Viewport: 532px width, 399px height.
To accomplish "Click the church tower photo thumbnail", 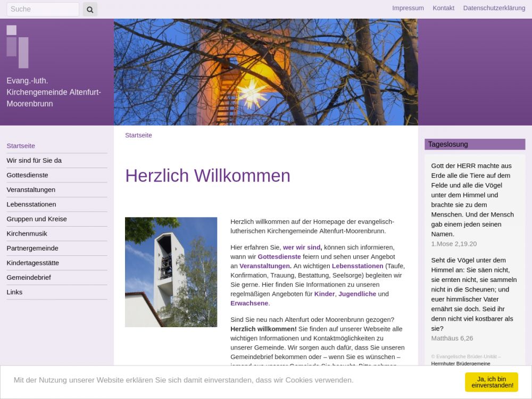I will click(x=171, y=272).
